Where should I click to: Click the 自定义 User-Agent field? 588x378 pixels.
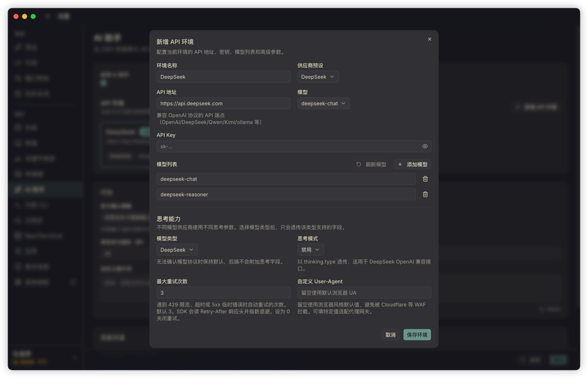pos(364,293)
